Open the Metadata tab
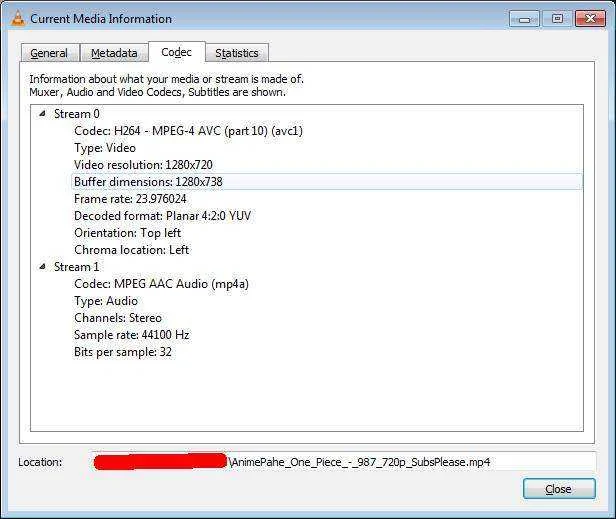616x519 pixels. [x=114, y=53]
